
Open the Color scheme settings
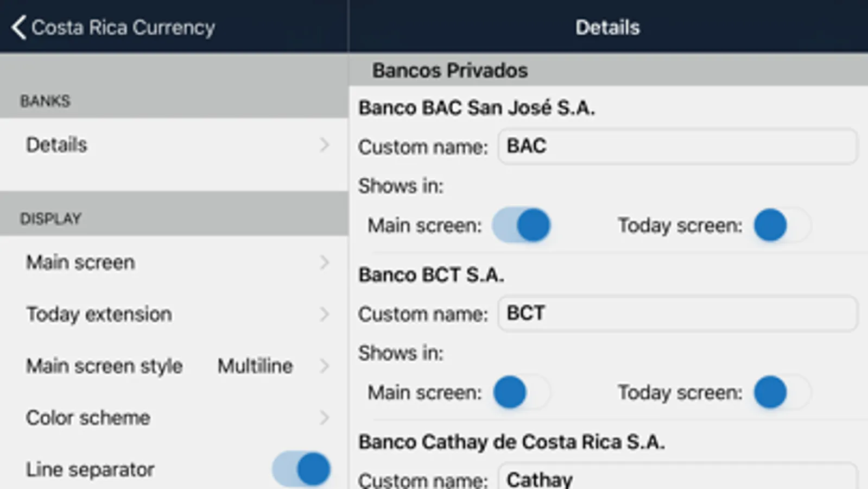coord(88,417)
